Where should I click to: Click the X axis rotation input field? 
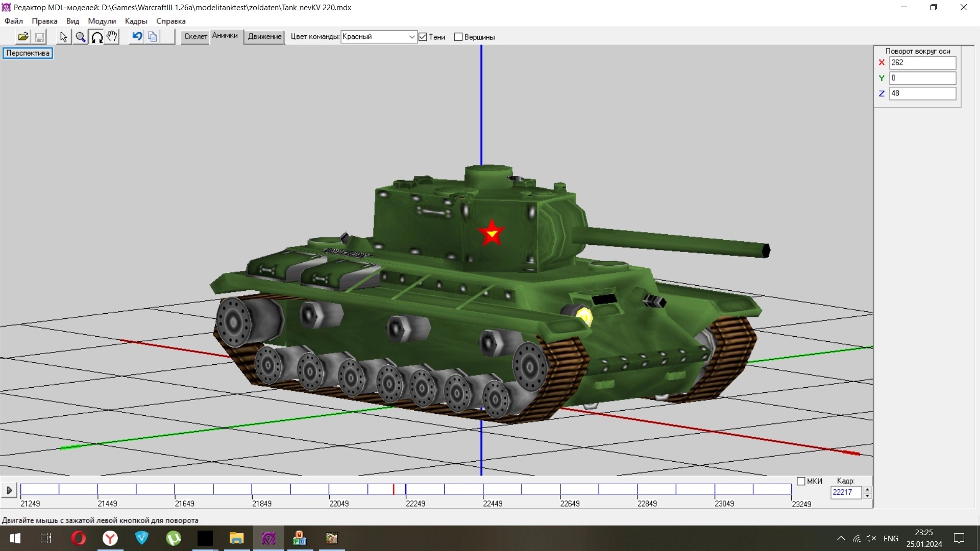[x=922, y=63]
